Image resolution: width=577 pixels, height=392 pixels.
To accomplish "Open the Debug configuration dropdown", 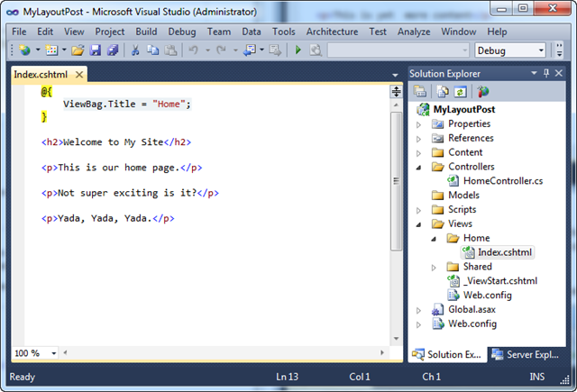I will click(x=509, y=50).
